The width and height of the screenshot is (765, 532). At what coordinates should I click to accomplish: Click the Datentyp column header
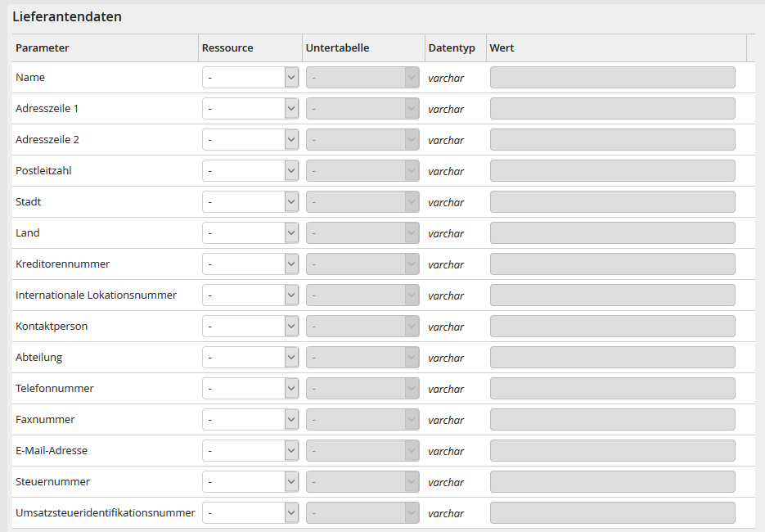point(452,48)
